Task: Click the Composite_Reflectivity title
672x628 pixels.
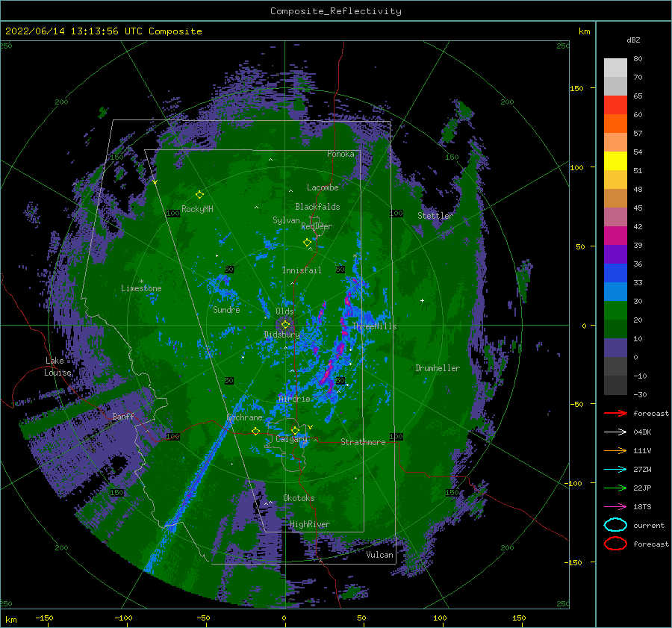Action: (335, 11)
